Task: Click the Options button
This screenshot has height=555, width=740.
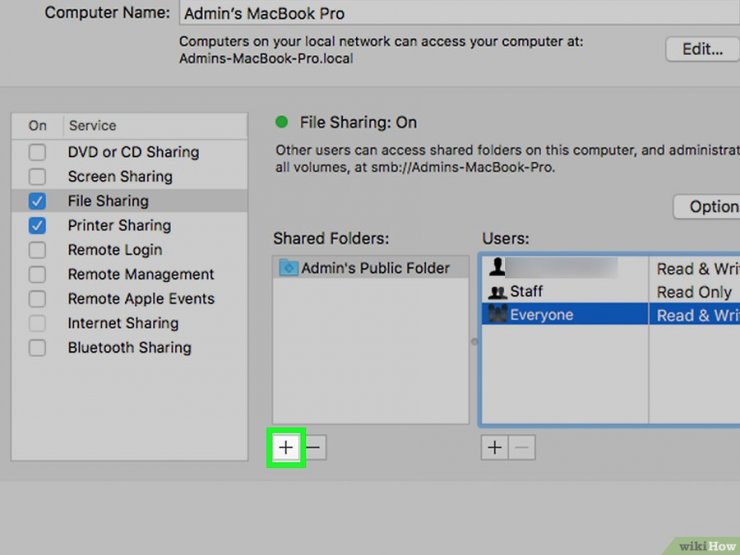Action: (706, 206)
